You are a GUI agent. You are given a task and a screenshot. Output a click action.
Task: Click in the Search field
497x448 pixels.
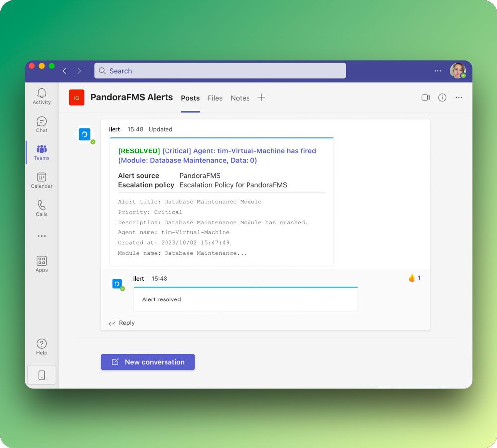[x=220, y=71]
